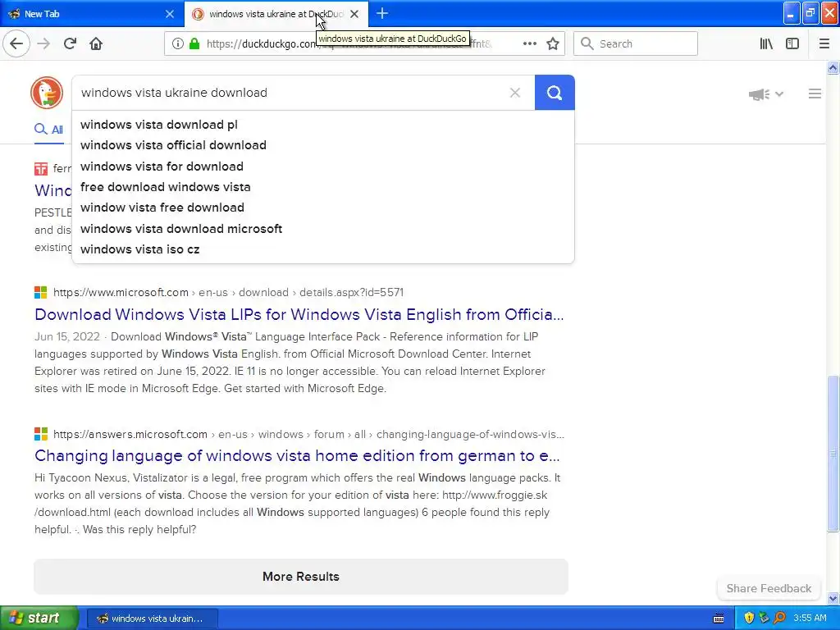The height and width of the screenshot is (630, 840).
Task: Open a new tab with plus button
Action: coord(382,13)
